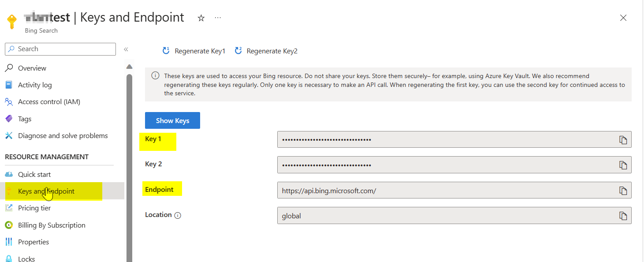The height and width of the screenshot is (262, 644).
Task: Open the more options ellipsis in header
Action: (218, 18)
